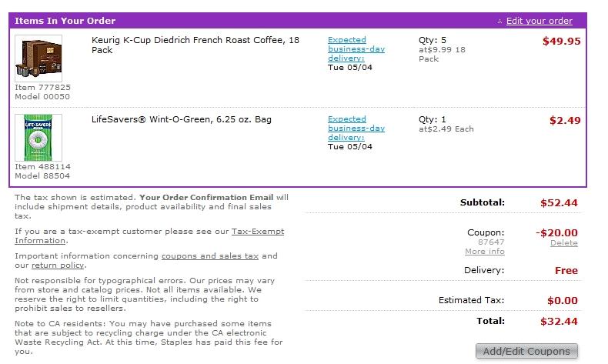
Task: Click the -$20.00 coupon discount amount
Action: point(556,233)
